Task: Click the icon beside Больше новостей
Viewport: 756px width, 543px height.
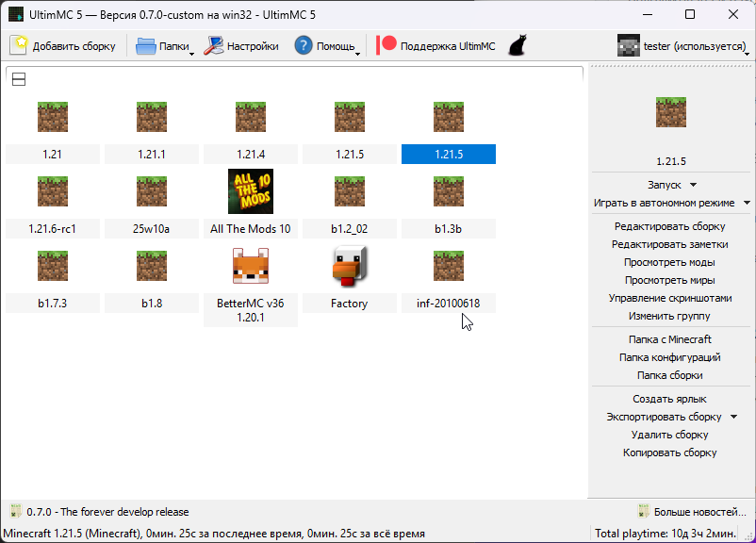Action: (x=644, y=511)
